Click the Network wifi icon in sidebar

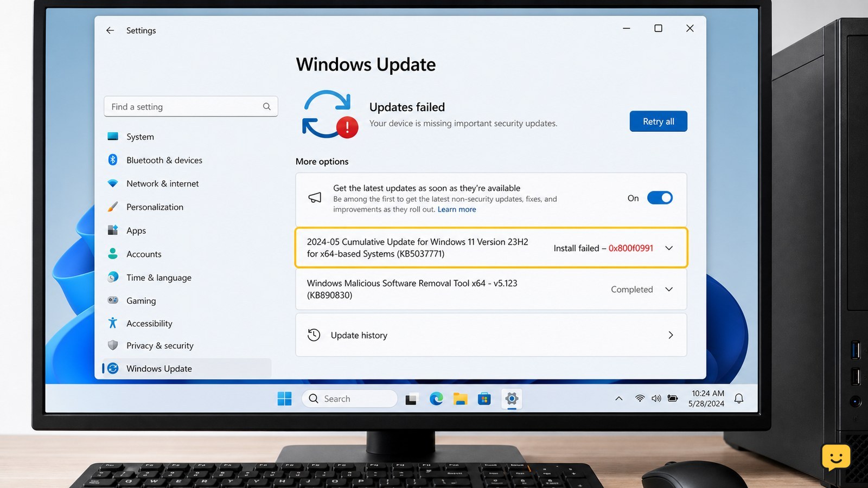coord(113,183)
